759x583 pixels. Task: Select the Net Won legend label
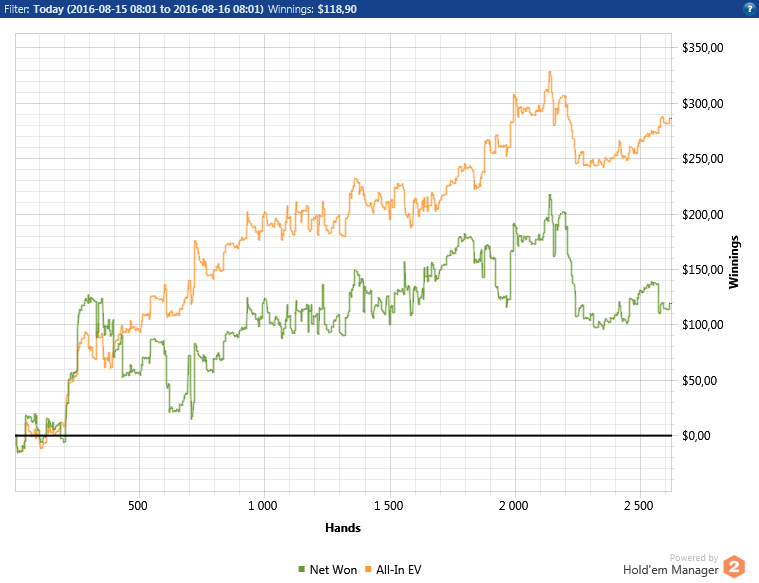point(334,570)
